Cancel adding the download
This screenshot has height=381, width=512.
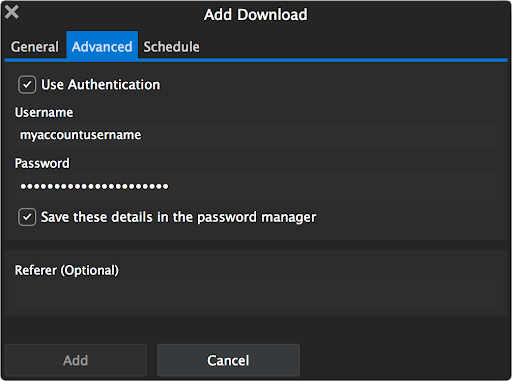tap(228, 360)
